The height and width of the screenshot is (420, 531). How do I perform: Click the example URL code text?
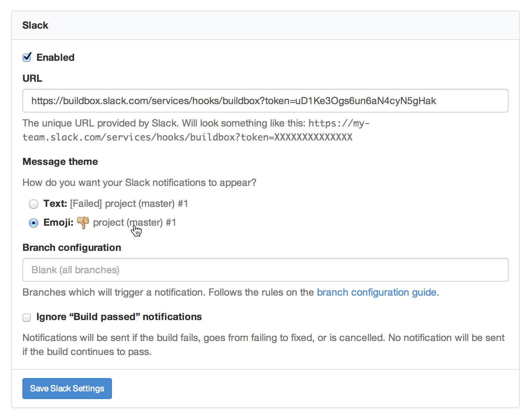[196, 130]
